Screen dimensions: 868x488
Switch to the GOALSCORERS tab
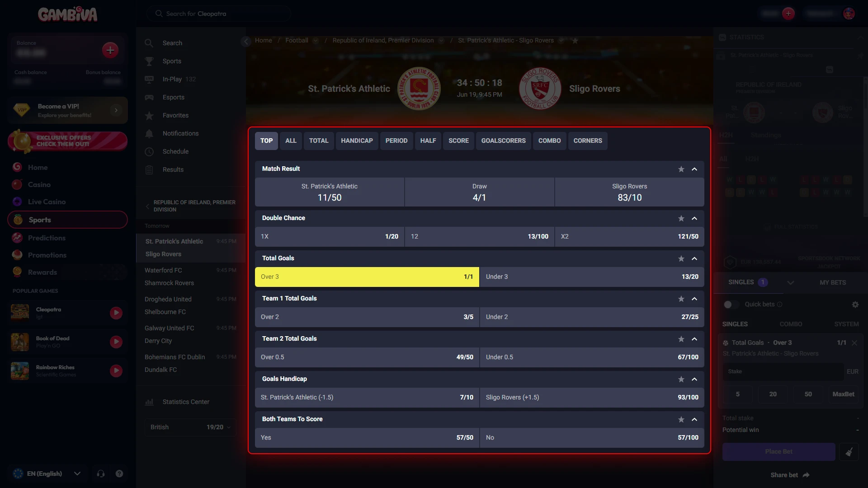(x=503, y=141)
